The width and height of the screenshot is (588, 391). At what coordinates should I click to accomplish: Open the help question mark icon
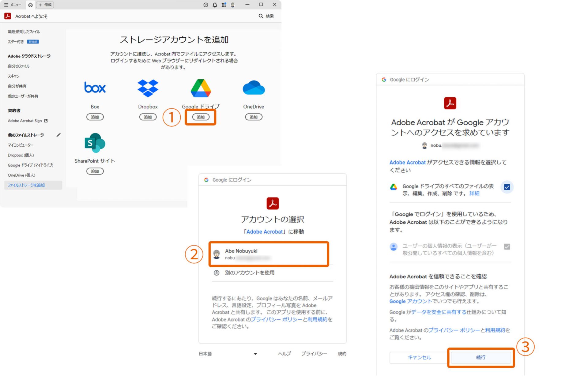click(205, 5)
